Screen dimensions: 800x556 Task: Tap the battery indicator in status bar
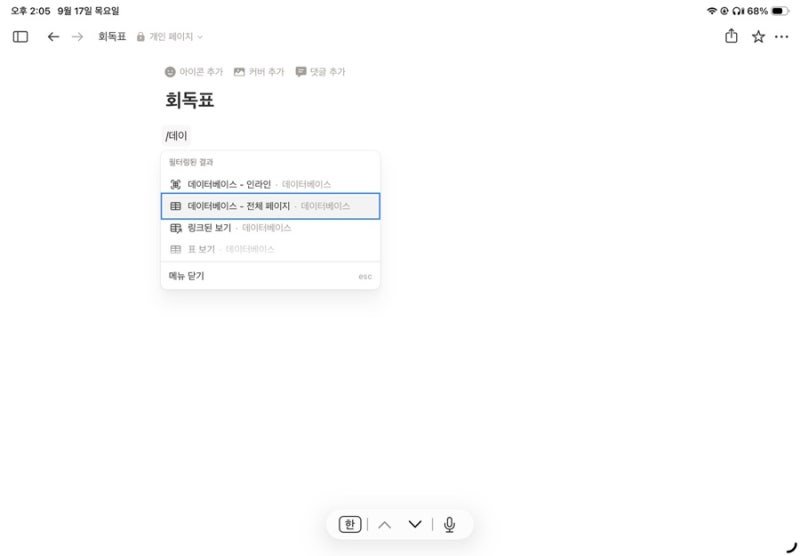coord(780,11)
